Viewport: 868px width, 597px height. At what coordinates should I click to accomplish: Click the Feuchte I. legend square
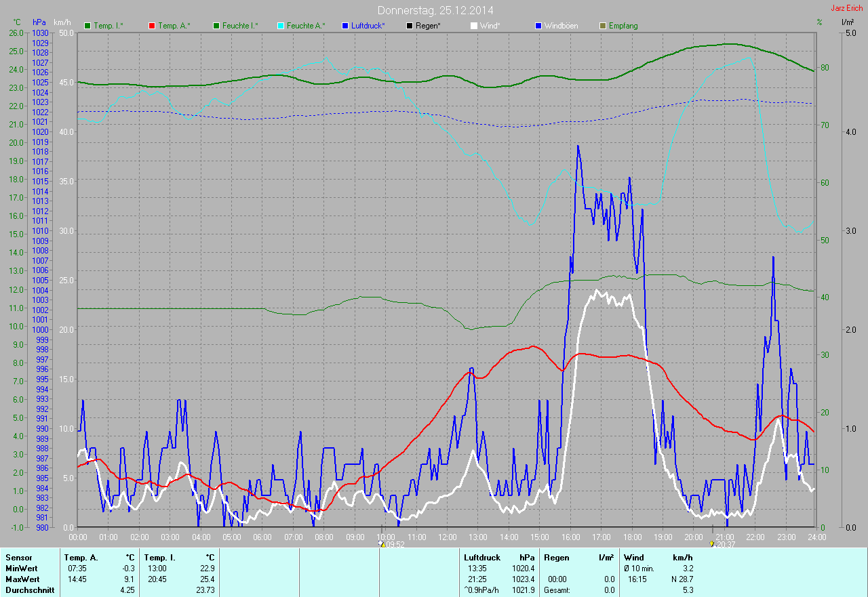pos(216,26)
